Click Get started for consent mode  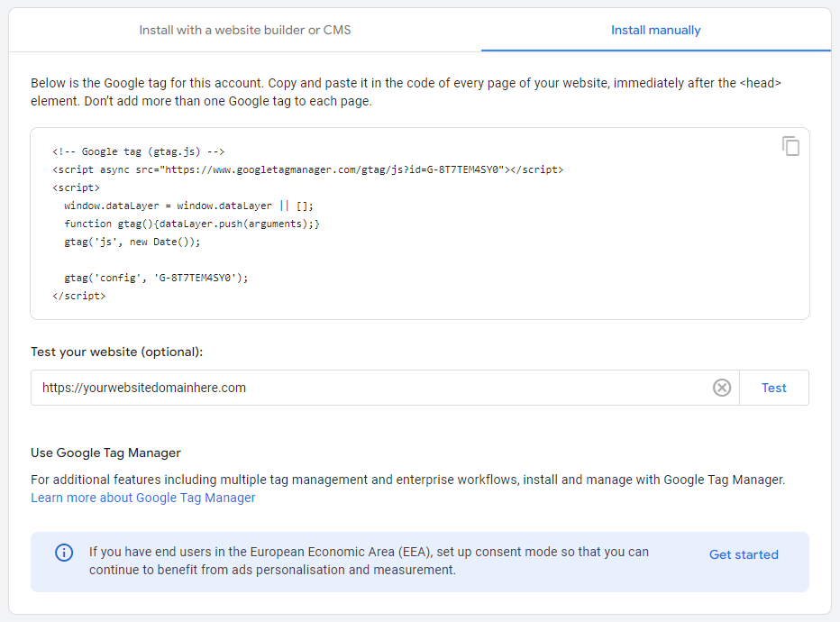pos(744,554)
